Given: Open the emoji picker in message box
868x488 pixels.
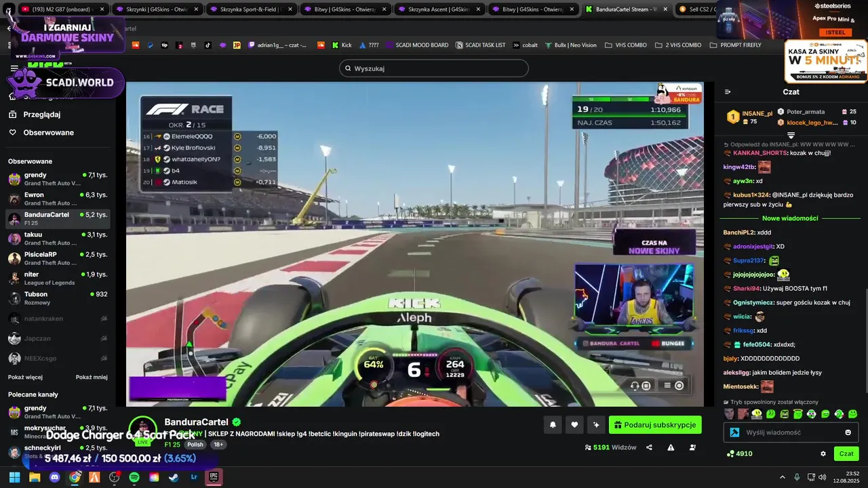Looking at the screenshot, I should pos(848,432).
